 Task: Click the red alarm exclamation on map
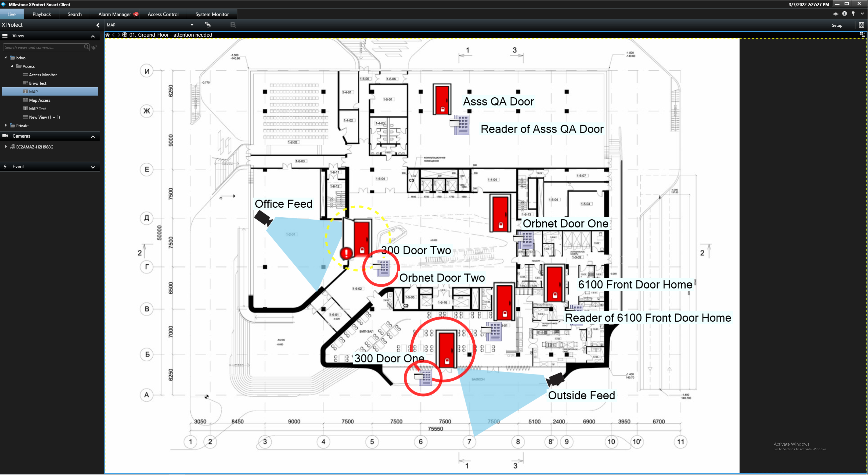[x=346, y=253]
